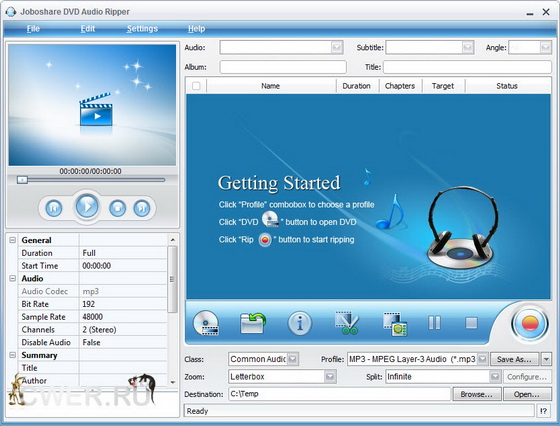Skip to next in preview player

142,208
